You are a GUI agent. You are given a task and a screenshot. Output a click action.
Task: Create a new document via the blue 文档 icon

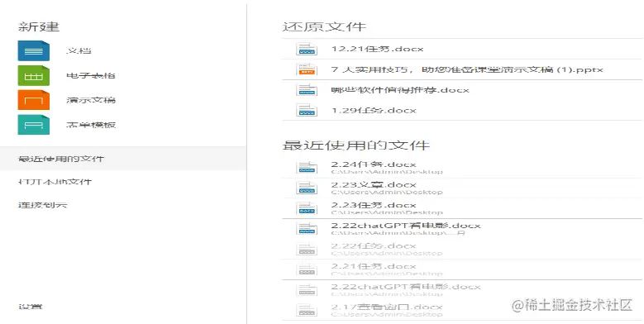pos(34,51)
